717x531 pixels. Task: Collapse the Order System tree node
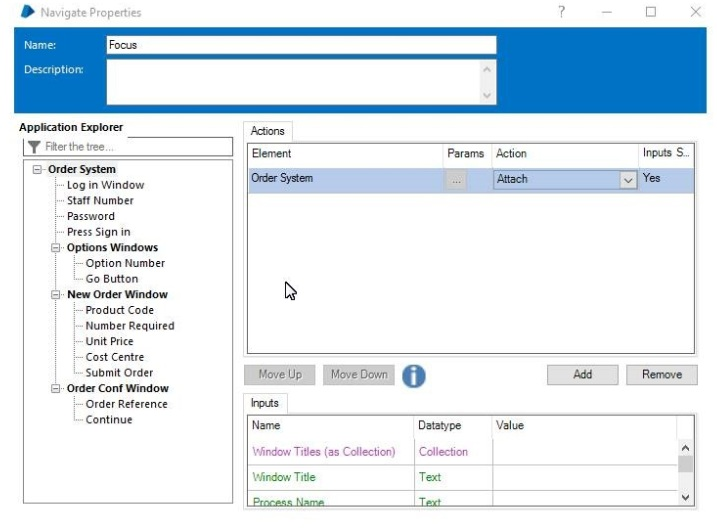click(38, 170)
